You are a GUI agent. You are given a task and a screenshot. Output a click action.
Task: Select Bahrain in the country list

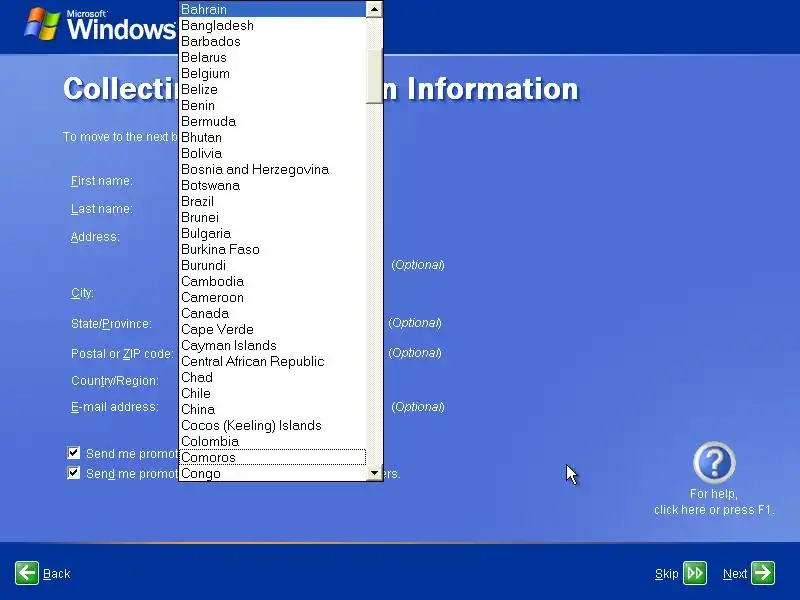[272, 9]
